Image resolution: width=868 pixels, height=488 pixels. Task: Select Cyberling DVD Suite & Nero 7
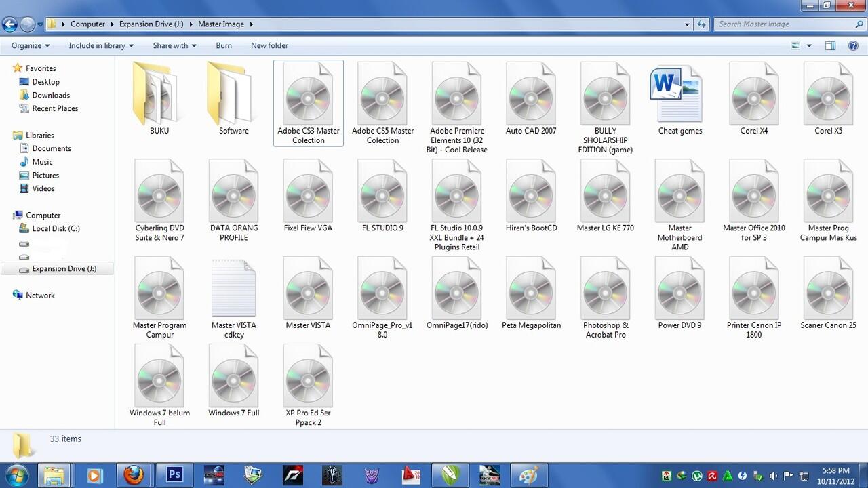pos(159,201)
